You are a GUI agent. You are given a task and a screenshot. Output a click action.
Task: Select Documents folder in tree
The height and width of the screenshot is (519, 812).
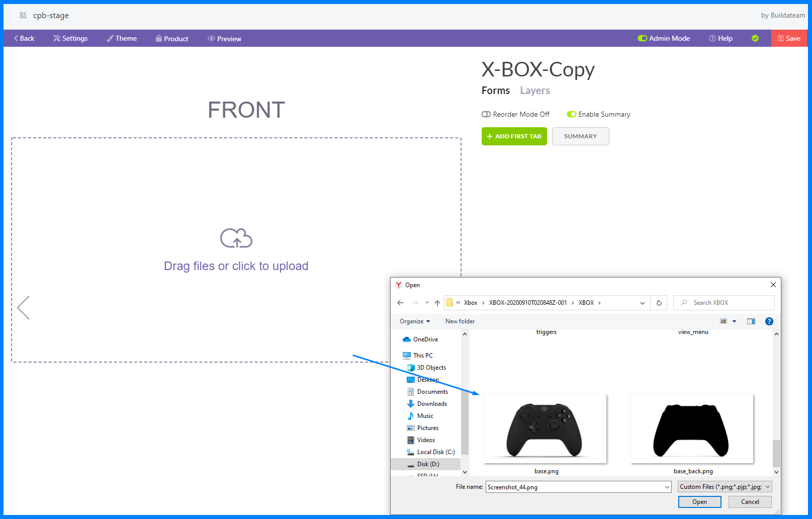pos(427,392)
